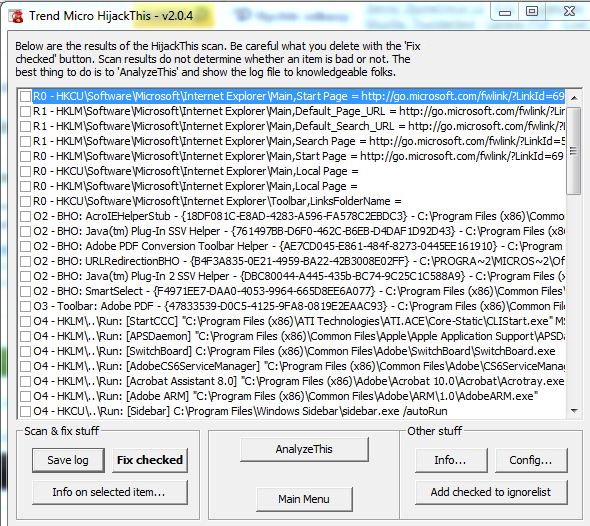The width and height of the screenshot is (590, 526).
Task: Select the LinksFolderName R0 row text
Action: pyautogui.click(x=217, y=201)
